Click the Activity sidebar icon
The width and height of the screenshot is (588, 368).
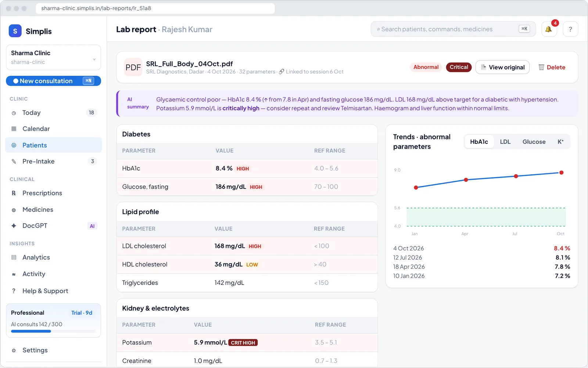pyautogui.click(x=14, y=274)
